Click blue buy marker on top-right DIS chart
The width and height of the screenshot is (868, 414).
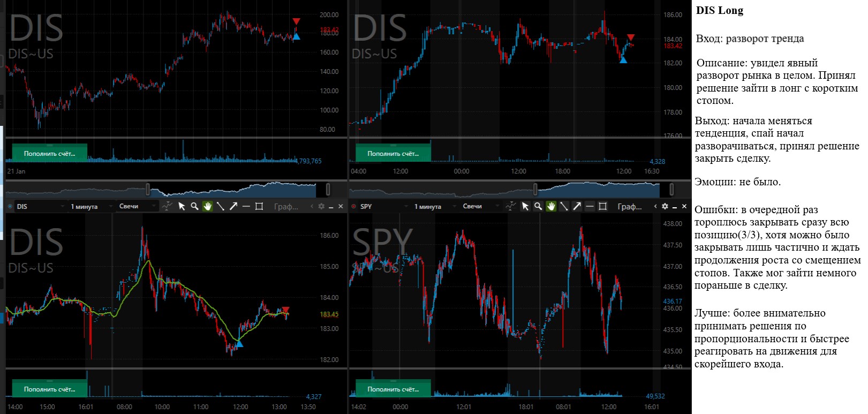pyautogui.click(x=623, y=60)
